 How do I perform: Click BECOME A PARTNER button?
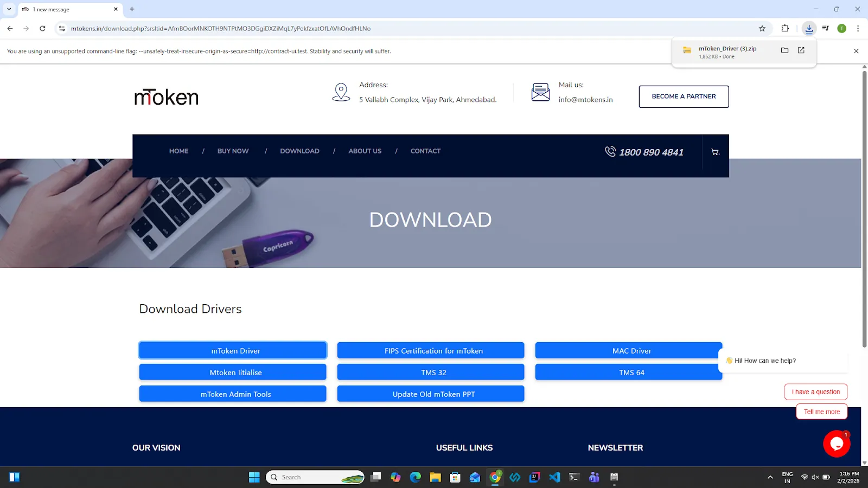(684, 97)
